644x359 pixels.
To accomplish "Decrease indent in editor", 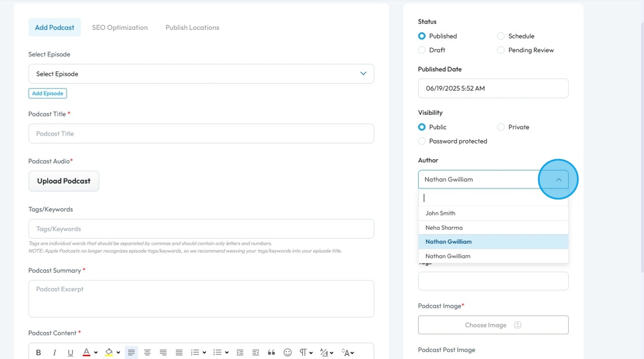I will tap(255, 353).
